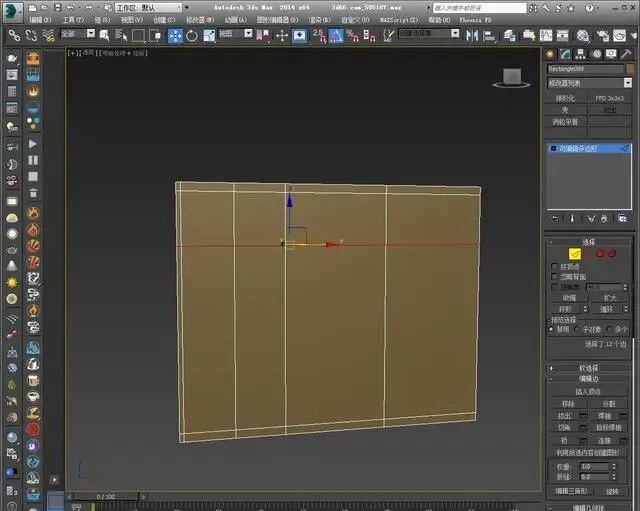The image size is (640, 511).
Task: Choose the rectangular selection region tool
Action: coord(138,36)
